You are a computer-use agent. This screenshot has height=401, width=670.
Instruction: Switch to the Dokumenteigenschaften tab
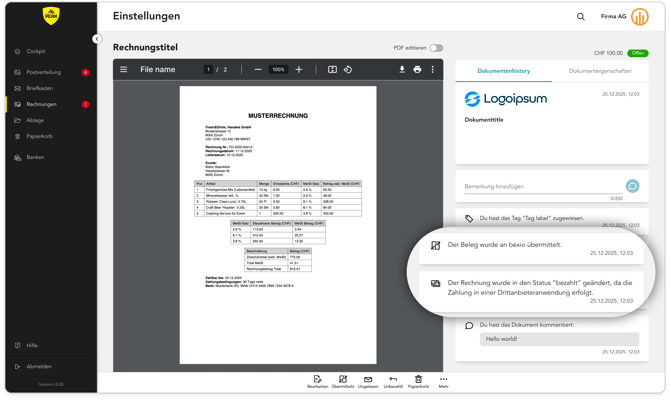pos(600,71)
